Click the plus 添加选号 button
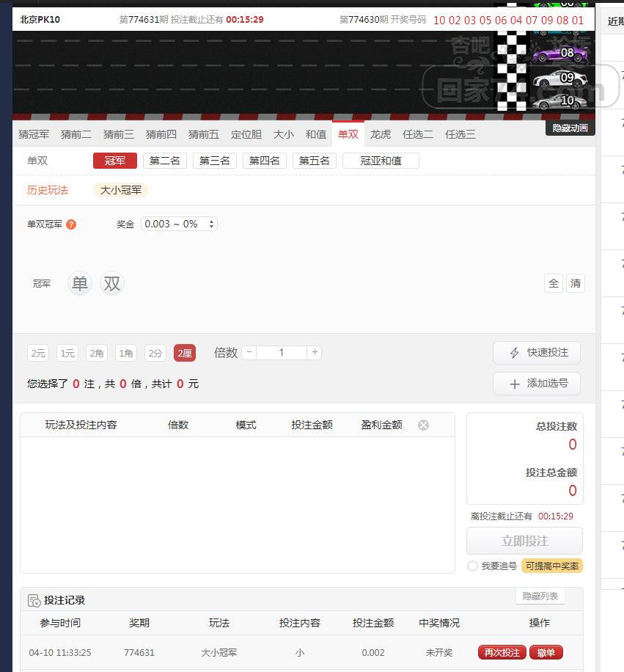Image resolution: width=624 pixels, height=672 pixels. coord(537,384)
